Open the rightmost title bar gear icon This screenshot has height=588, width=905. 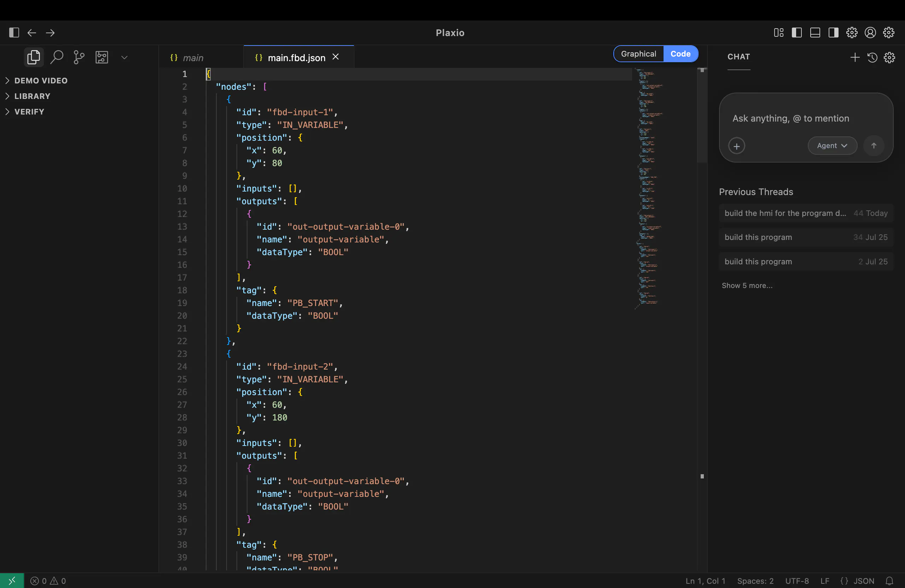[889, 33]
